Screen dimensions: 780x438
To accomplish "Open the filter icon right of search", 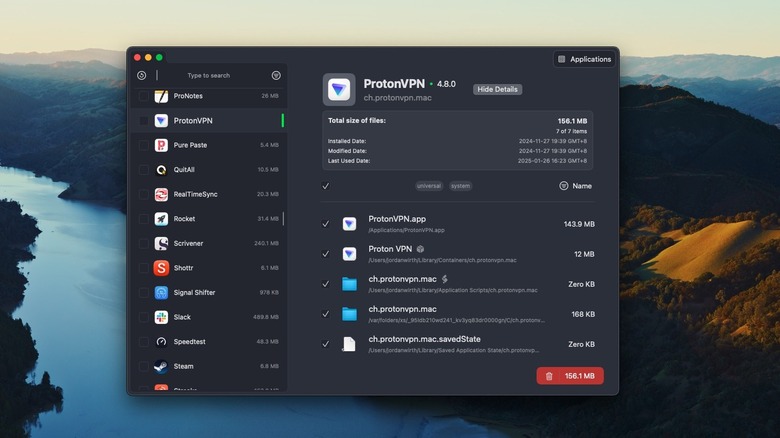I will coord(276,75).
